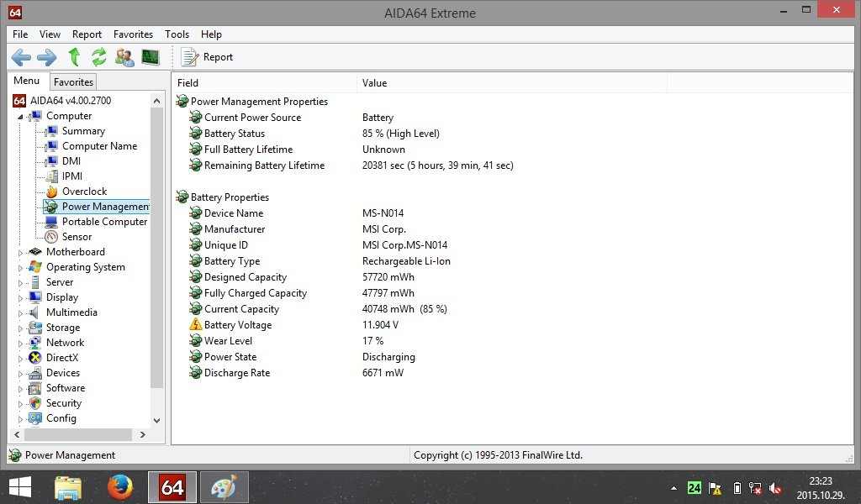Click the green up-level arrow icon

[x=74, y=57]
